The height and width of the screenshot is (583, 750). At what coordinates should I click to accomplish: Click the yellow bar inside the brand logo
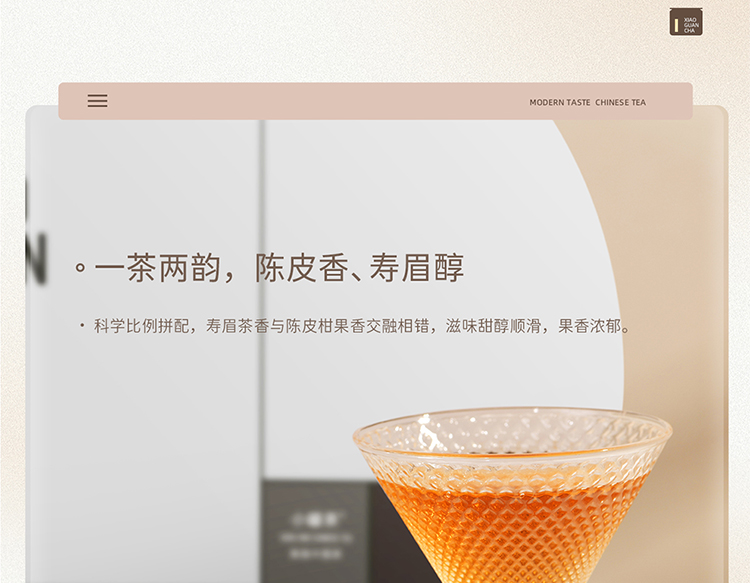pos(677,22)
